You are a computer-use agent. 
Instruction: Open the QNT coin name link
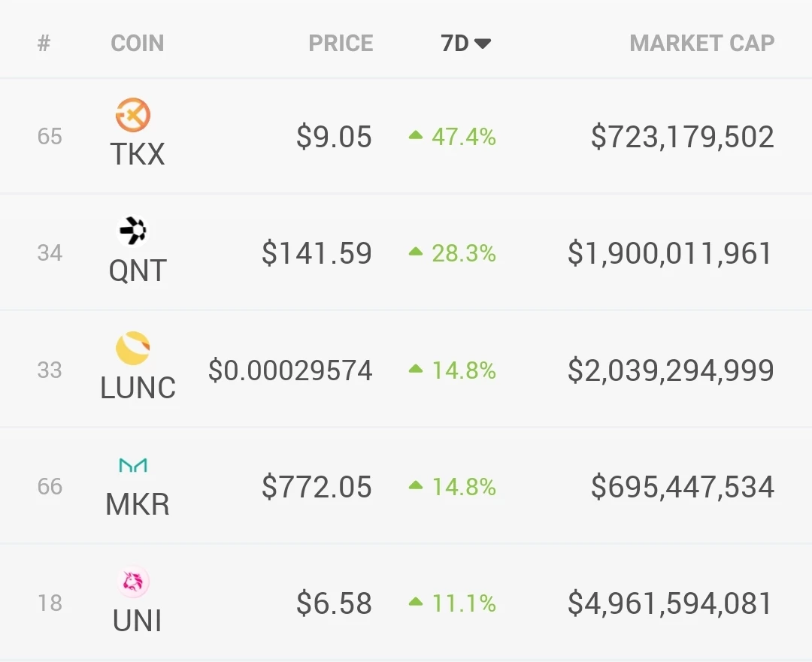pyautogui.click(x=138, y=271)
